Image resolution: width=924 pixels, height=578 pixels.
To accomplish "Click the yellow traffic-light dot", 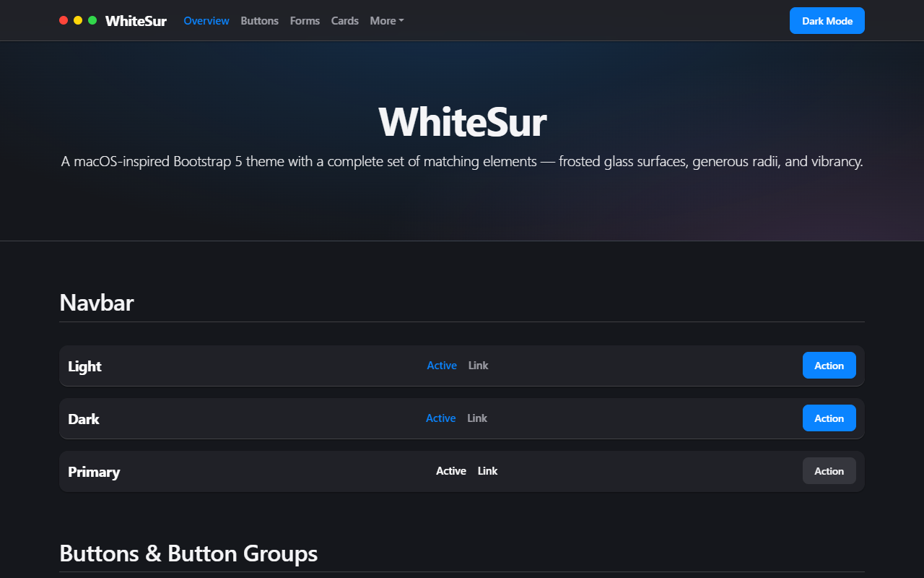I will (78, 20).
